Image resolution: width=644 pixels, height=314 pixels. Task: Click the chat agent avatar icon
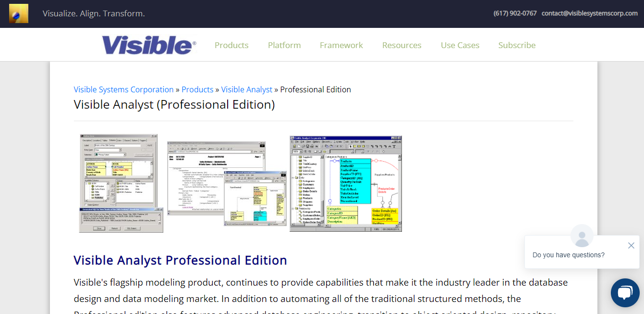coord(582,236)
